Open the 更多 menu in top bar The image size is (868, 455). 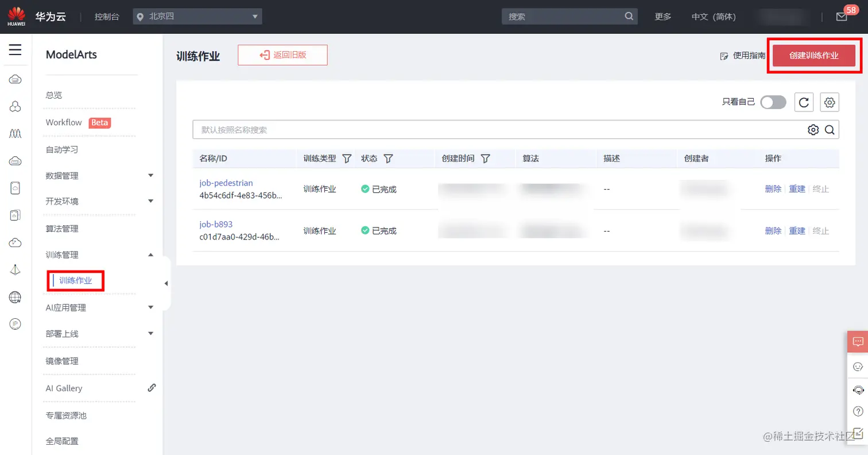coord(663,17)
